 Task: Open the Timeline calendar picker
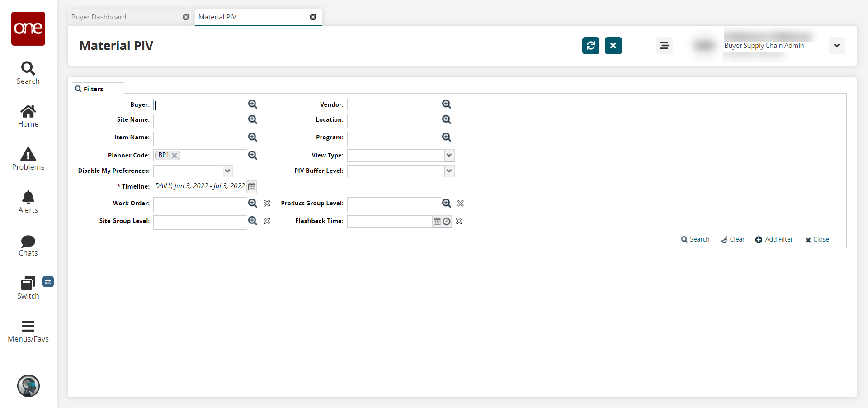[252, 186]
